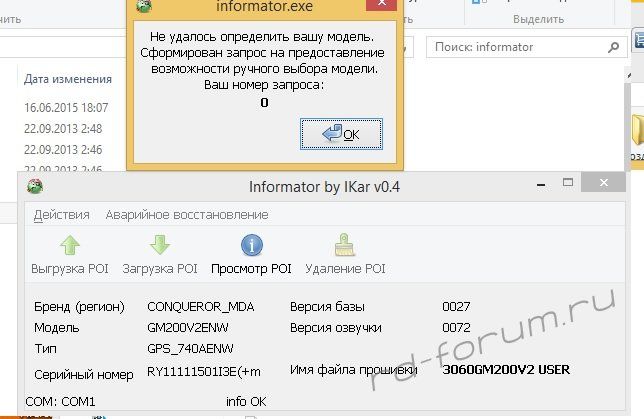The width and height of the screenshot is (644, 419).
Task: Select the file dated 16.06.2015 18:07
Action: pos(68,107)
